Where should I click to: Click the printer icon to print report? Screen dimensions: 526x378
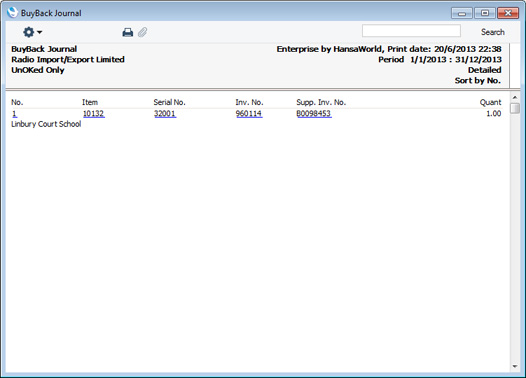click(x=127, y=32)
